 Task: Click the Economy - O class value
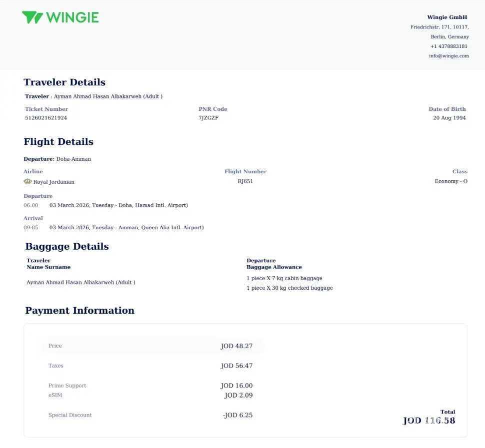[451, 181]
